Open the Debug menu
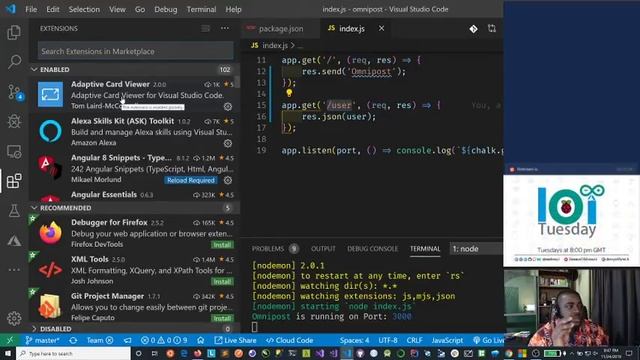Image resolution: width=640 pixels, height=360 pixels. click(166, 9)
